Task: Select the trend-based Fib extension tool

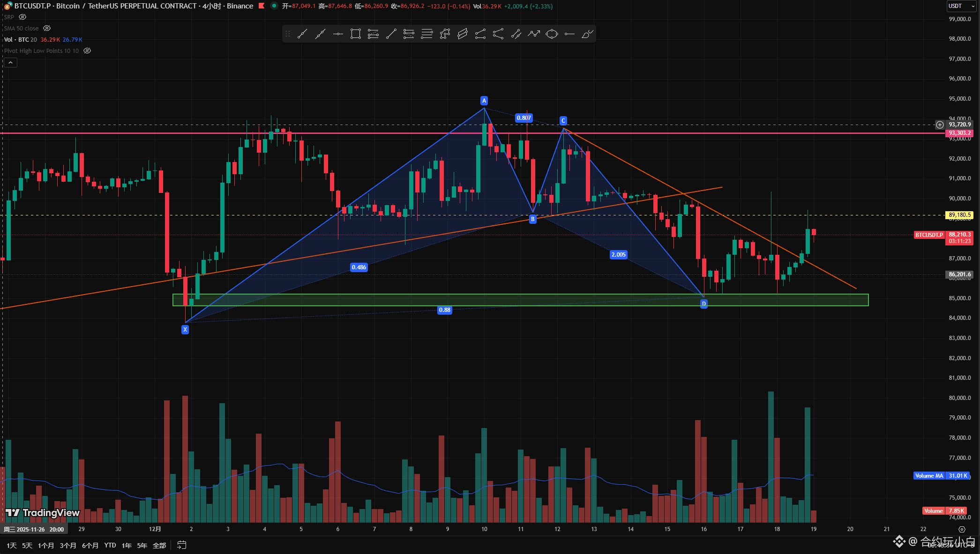Action: click(x=409, y=34)
